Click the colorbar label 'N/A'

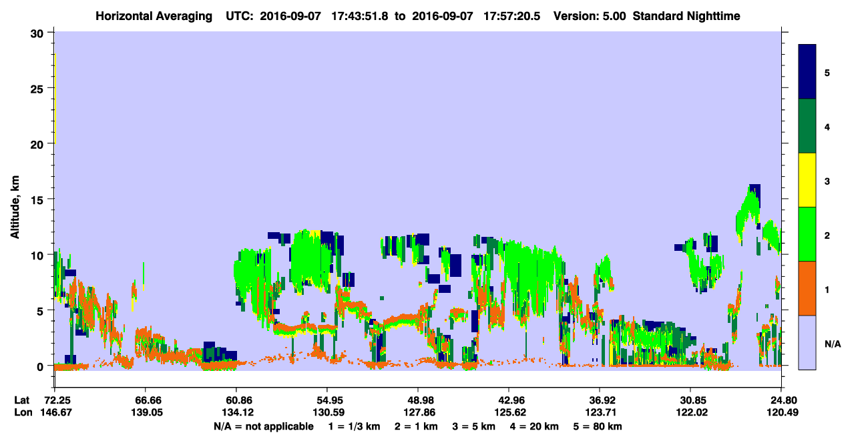(832, 344)
